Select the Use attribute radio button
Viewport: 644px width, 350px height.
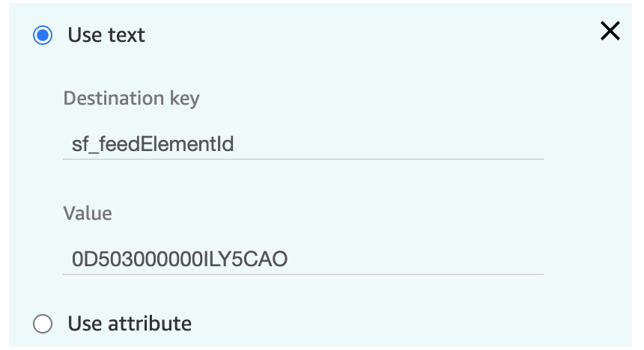(x=43, y=324)
